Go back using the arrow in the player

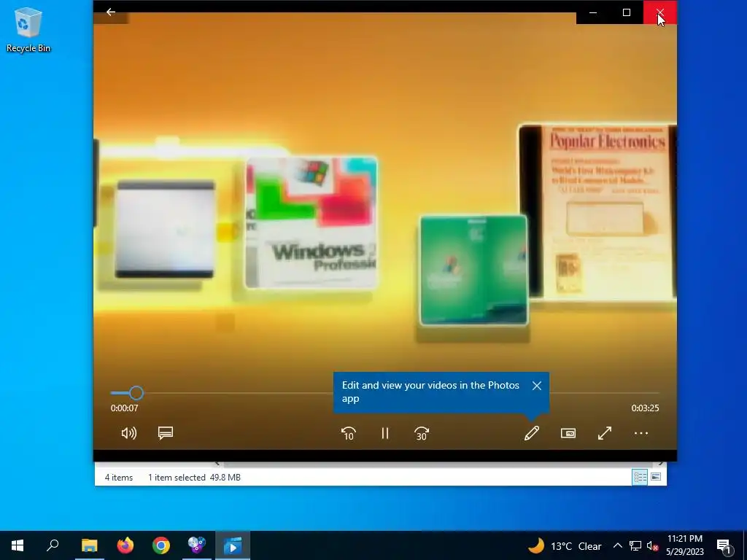[x=111, y=12]
